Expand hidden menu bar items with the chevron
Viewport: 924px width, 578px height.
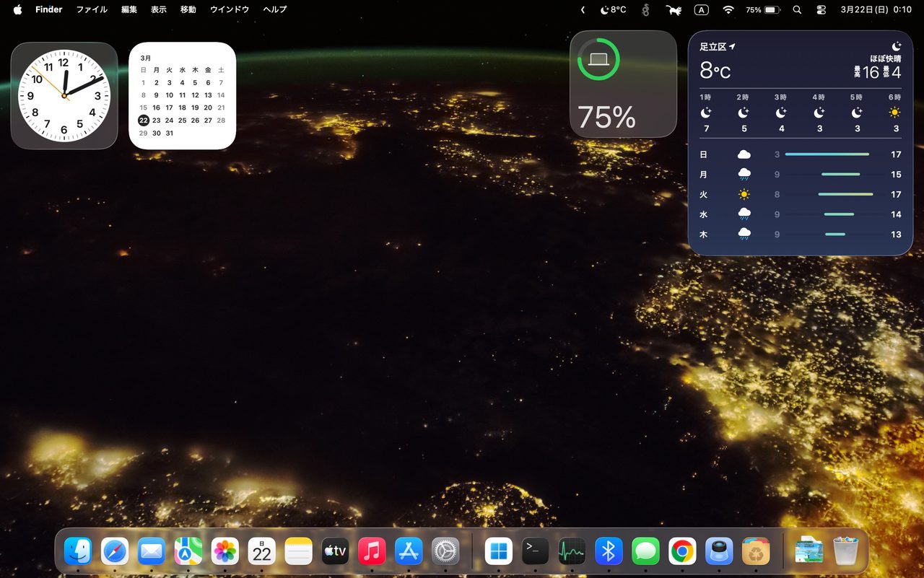pos(583,10)
